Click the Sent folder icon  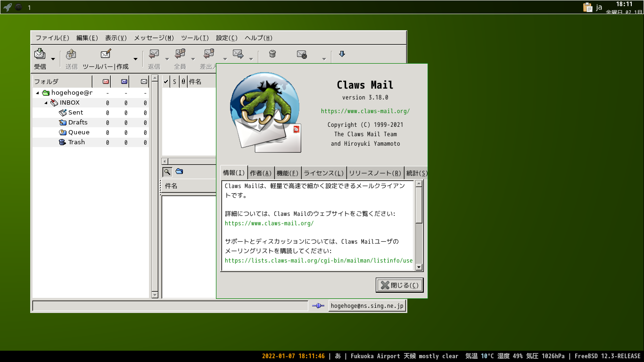click(x=63, y=113)
